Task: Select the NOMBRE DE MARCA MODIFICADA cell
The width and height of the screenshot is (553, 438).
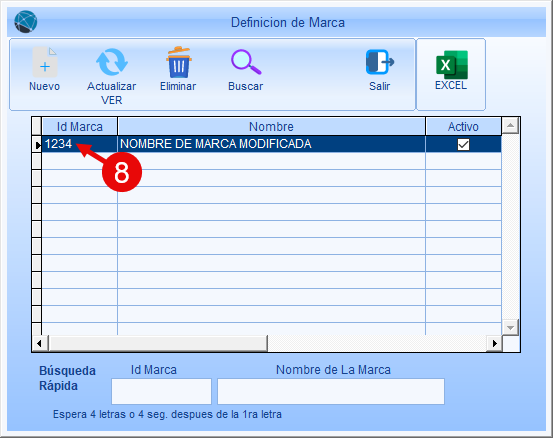Action: point(271,144)
